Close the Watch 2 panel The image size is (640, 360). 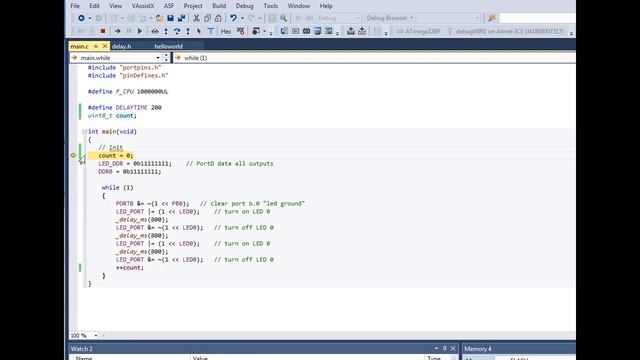point(453,349)
